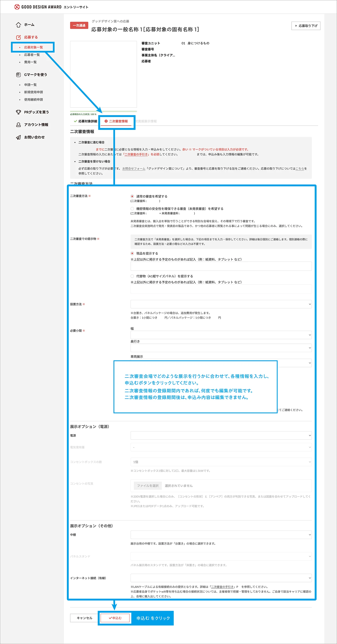This screenshot has height=644, width=337.
Task: Click the 一次通過 status badge
Action: point(79,25)
